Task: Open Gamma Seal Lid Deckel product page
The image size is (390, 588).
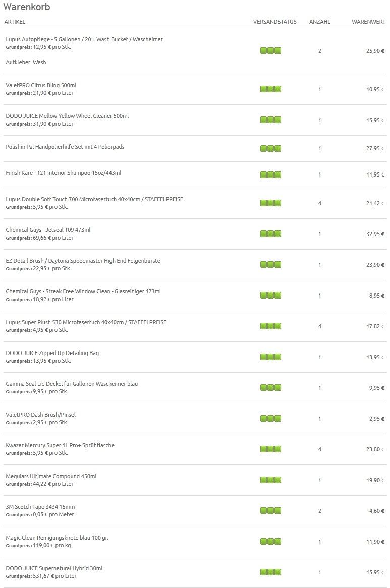Action: (72, 384)
